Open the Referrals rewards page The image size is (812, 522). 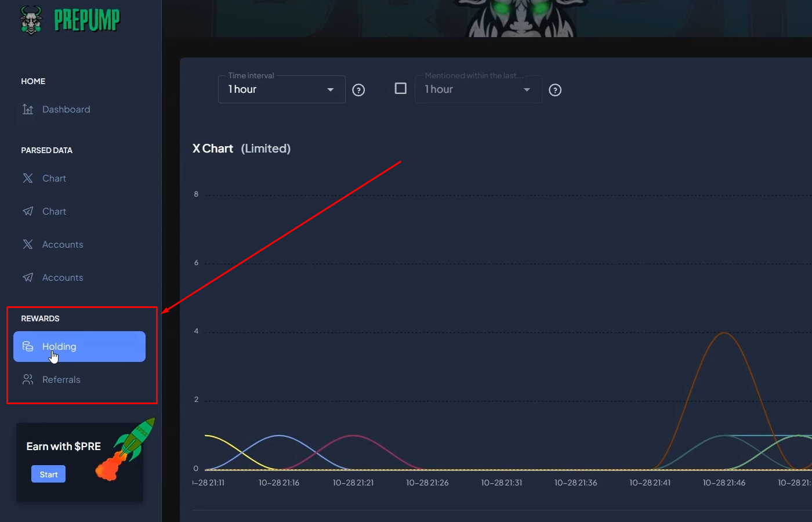coord(61,379)
